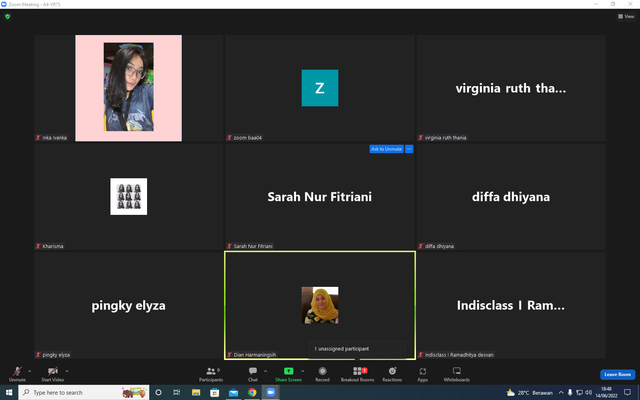
Task: Open Microsoft Store from the taskbar
Action: [x=214, y=392]
